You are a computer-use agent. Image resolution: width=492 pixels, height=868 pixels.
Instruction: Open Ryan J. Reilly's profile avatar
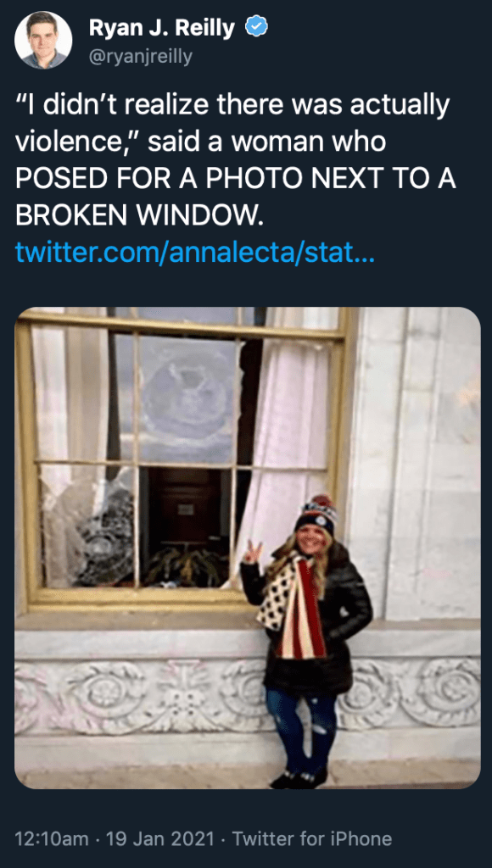[42, 40]
